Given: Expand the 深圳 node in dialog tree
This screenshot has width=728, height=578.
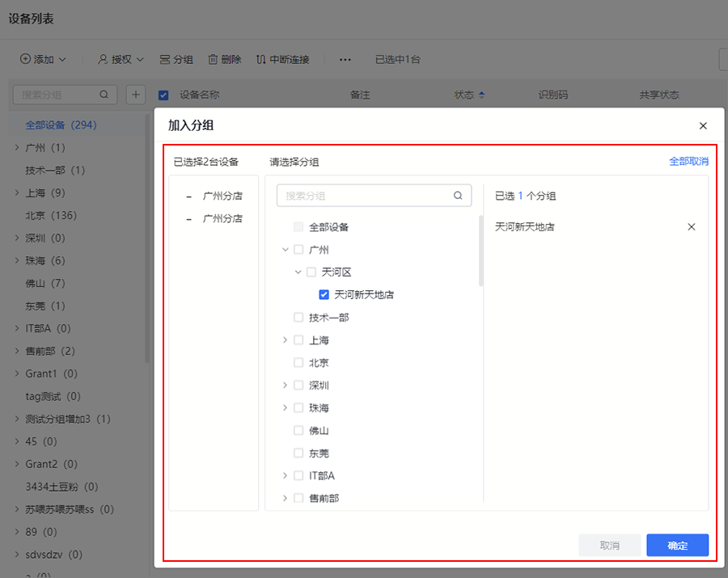Looking at the screenshot, I should 285,385.
